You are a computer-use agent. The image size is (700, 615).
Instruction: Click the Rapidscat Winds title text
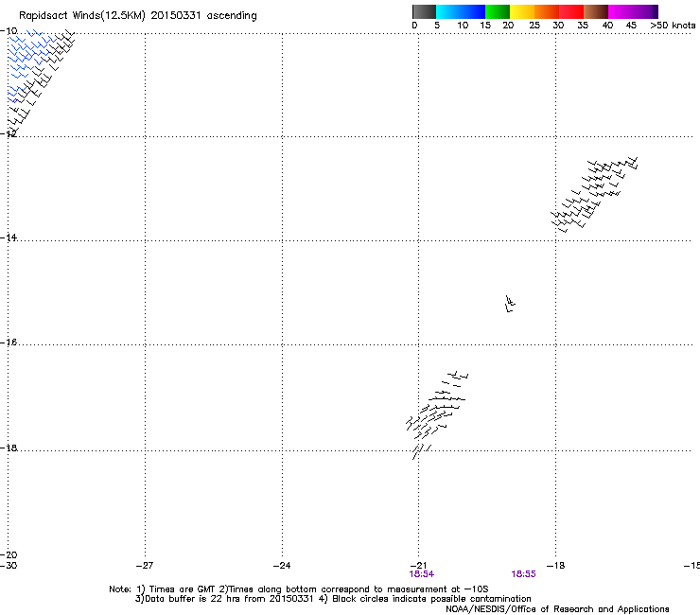tap(138, 16)
